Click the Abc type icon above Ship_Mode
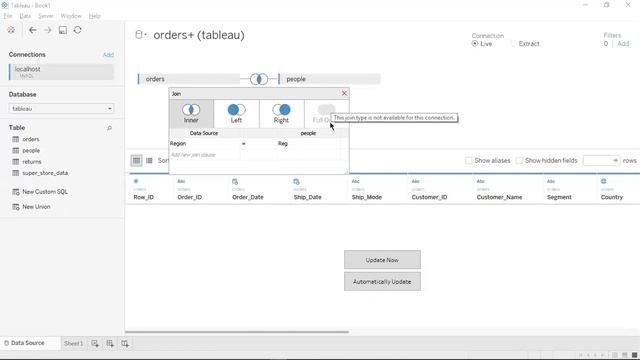The width and height of the screenshot is (640, 360). 356,181
